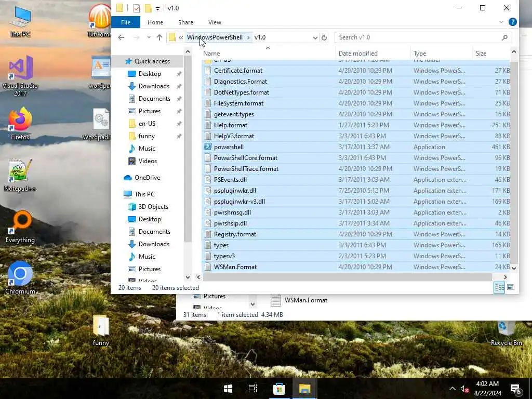Select the Registry.format file
Screen dimensions: 532x399
(235, 234)
